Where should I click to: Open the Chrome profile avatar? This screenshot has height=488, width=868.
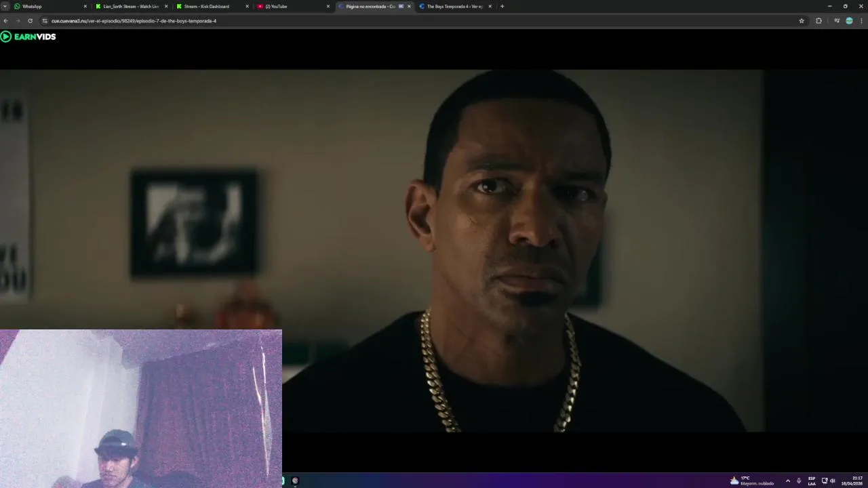tap(849, 21)
